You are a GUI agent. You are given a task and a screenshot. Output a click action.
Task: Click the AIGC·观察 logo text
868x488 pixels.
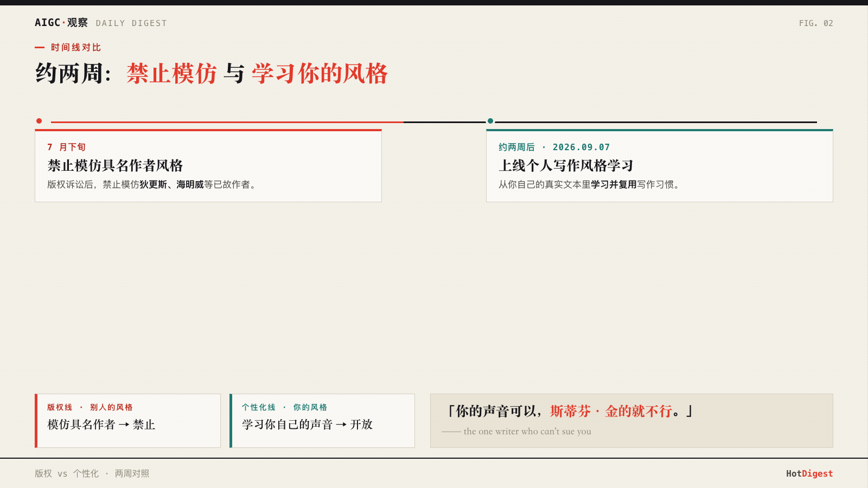click(61, 23)
